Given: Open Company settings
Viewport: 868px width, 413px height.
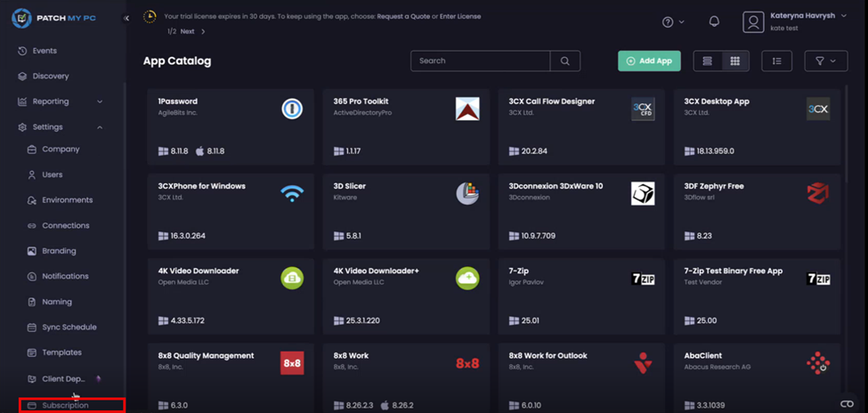Looking at the screenshot, I should pos(61,150).
